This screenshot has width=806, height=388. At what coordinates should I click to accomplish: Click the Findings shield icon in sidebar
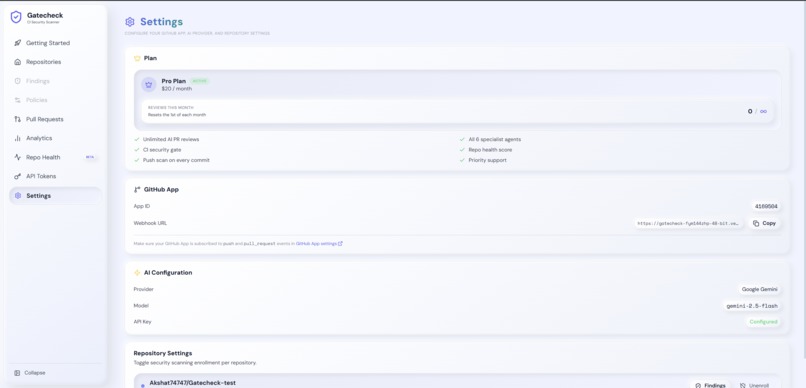tap(17, 81)
